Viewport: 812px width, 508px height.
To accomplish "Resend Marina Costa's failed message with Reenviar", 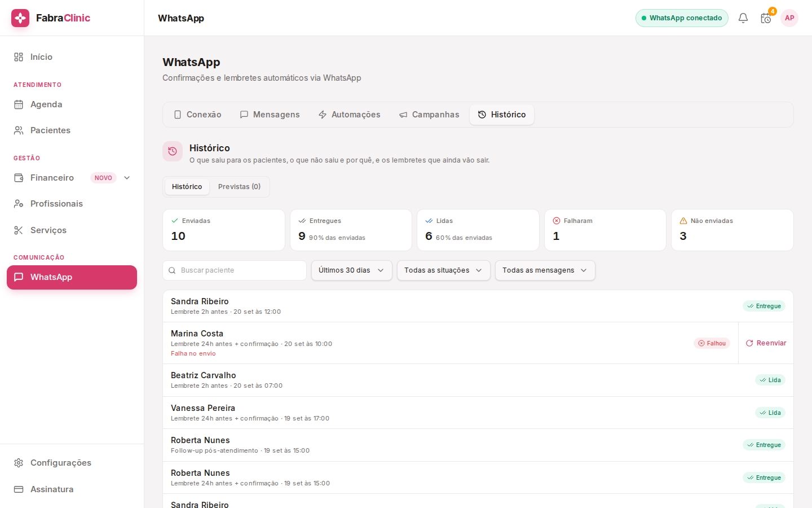I will (766, 343).
